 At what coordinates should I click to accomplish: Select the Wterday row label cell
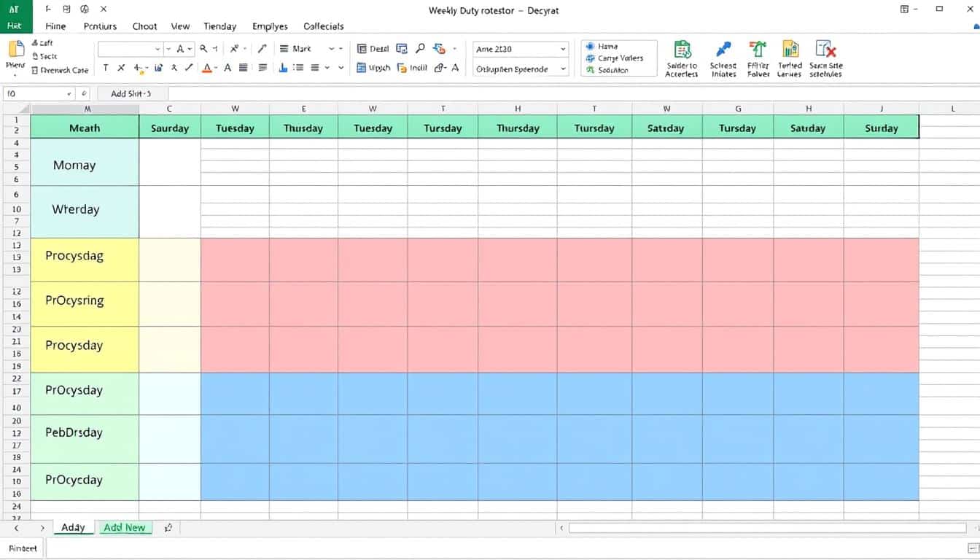click(x=85, y=211)
